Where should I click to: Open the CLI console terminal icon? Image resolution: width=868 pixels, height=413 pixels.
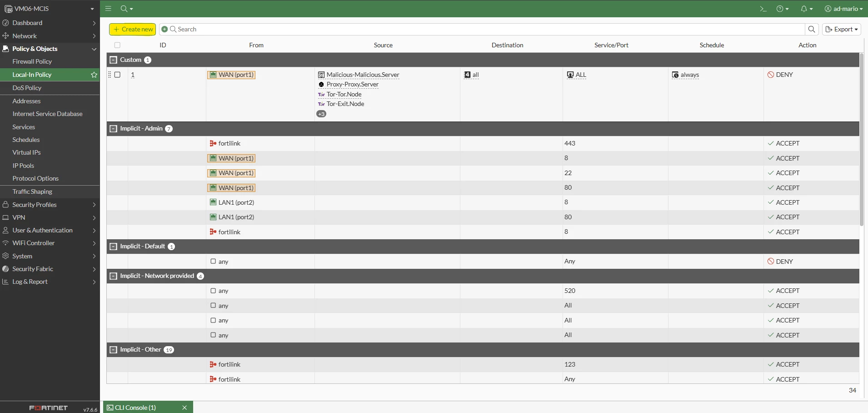tap(763, 9)
